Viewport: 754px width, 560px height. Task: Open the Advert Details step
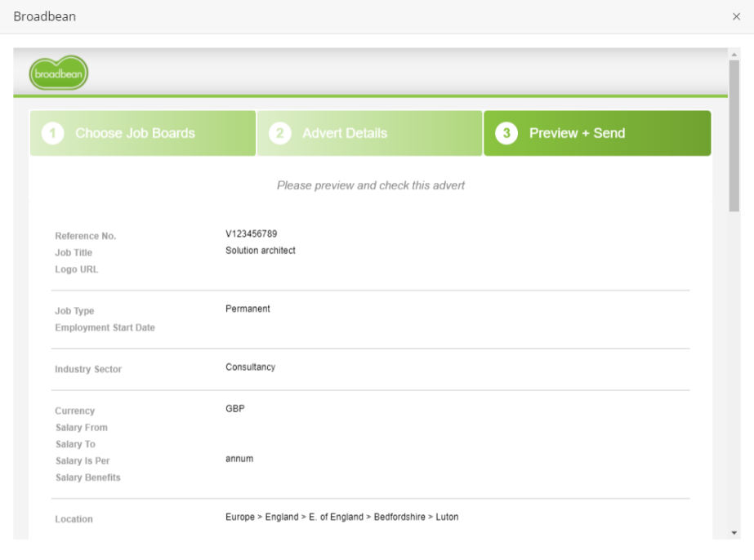(x=369, y=133)
